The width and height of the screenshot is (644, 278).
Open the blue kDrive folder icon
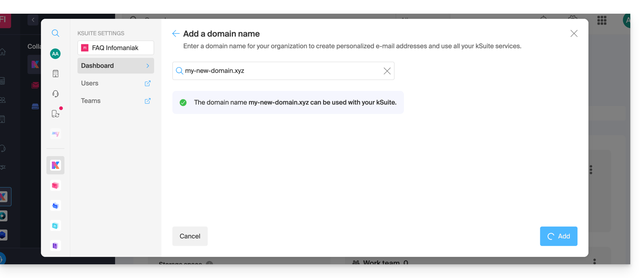[x=55, y=205]
